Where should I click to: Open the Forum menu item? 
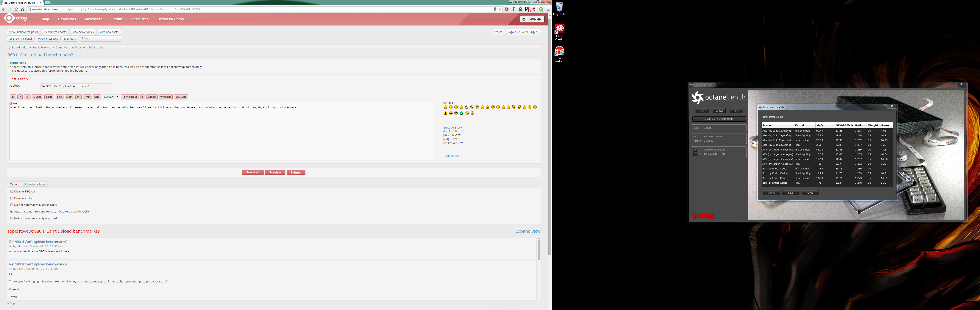116,19
